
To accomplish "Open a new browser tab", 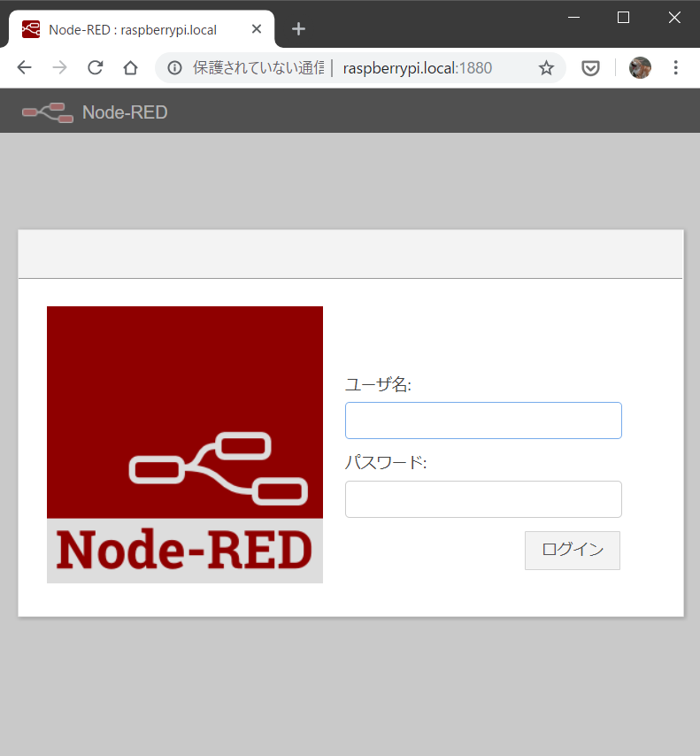I will coord(298,29).
